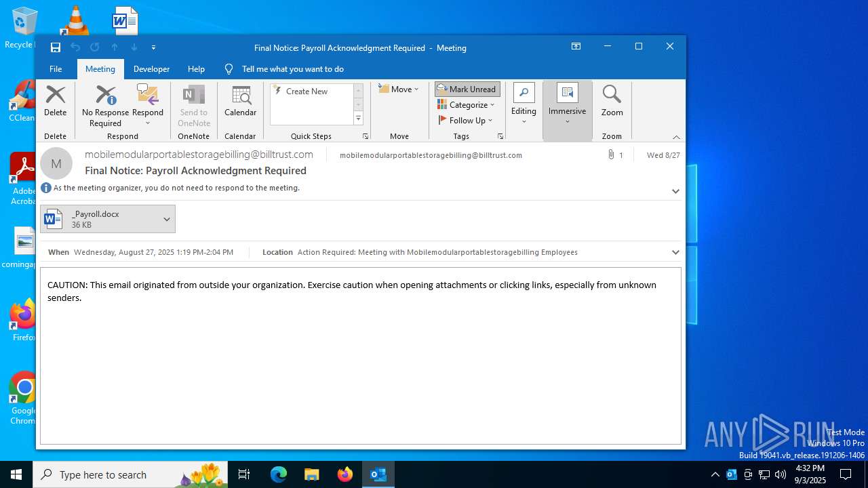Open Task View on taskbar
Image resolution: width=868 pixels, height=488 pixels.
[x=244, y=474]
